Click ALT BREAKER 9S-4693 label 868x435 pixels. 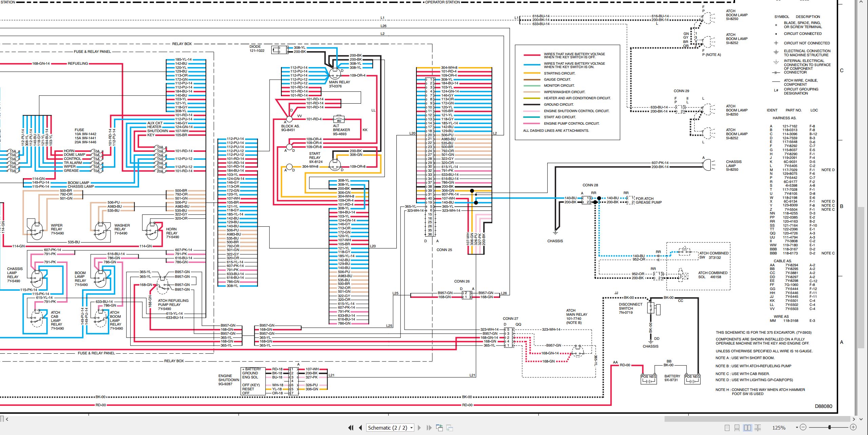tap(341, 130)
